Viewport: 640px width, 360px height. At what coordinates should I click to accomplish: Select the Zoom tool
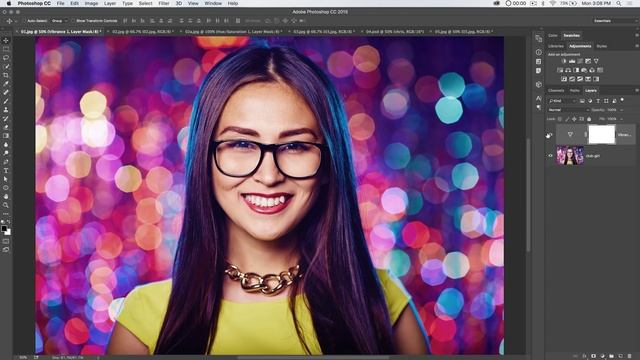coord(6,205)
